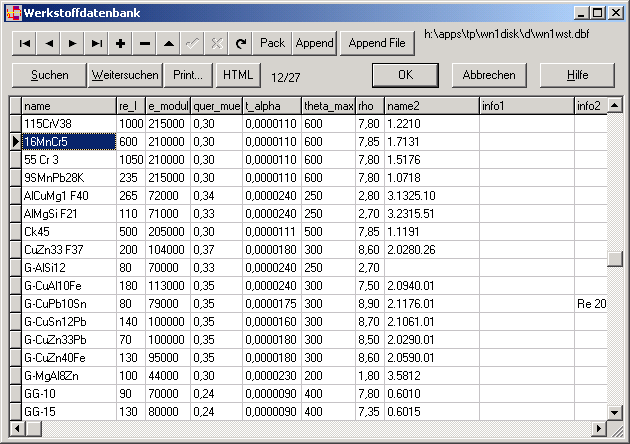Go to the next record
The height and width of the screenshot is (444, 630).
[72, 43]
